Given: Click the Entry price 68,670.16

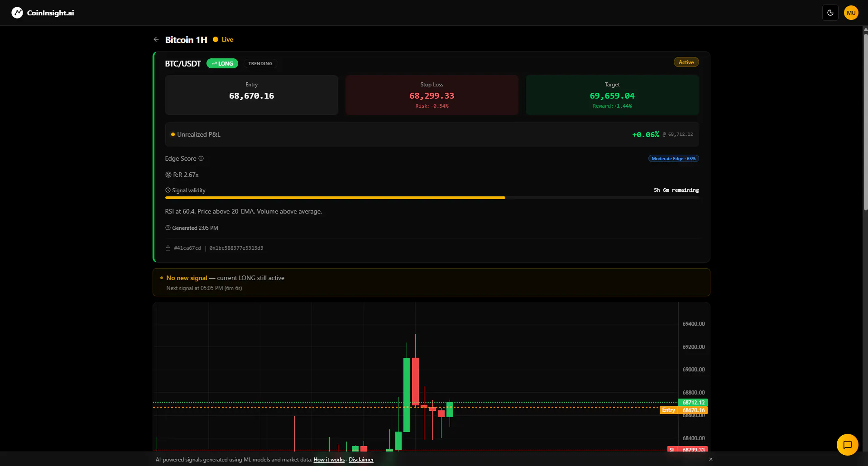Looking at the screenshot, I should tap(252, 95).
